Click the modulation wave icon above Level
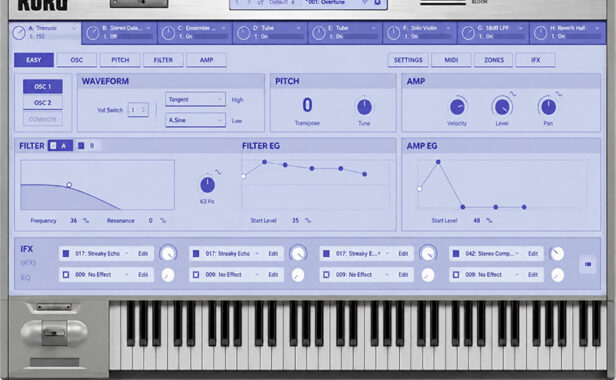The height and width of the screenshot is (380, 616). (513, 94)
